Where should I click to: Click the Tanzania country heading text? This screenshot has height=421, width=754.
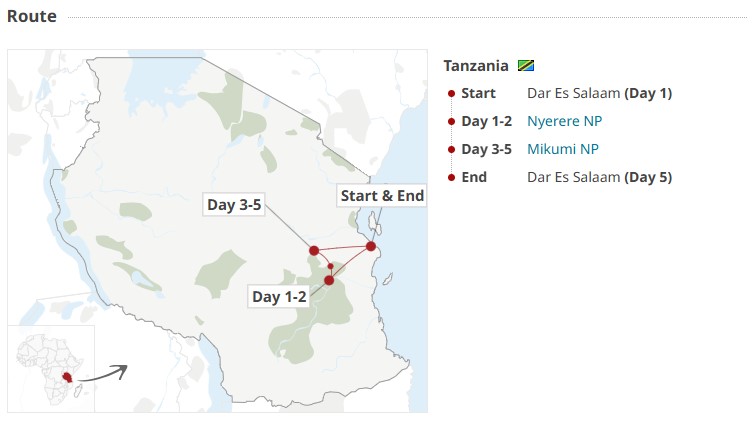pyautogui.click(x=476, y=66)
